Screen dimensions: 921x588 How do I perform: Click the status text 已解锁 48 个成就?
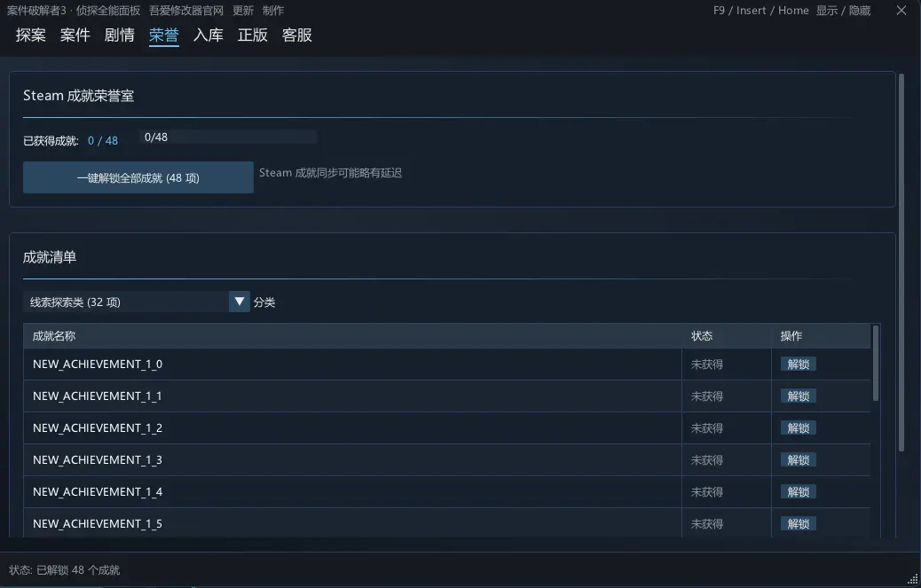click(x=78, y=569)
